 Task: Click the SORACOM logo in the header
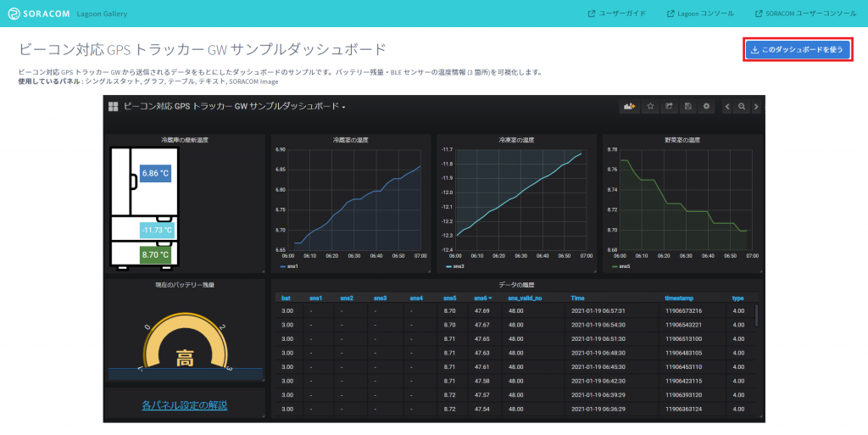coord(37,14)
